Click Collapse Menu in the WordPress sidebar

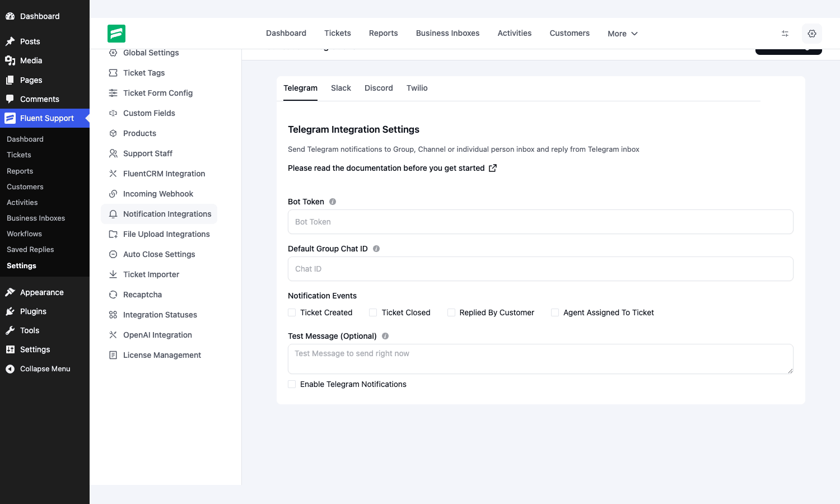tap(45, 368)
